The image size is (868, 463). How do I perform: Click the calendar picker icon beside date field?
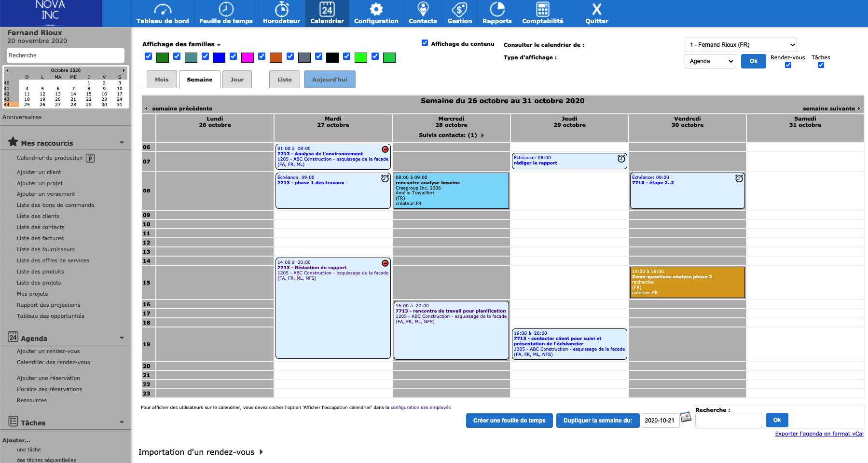686,417
